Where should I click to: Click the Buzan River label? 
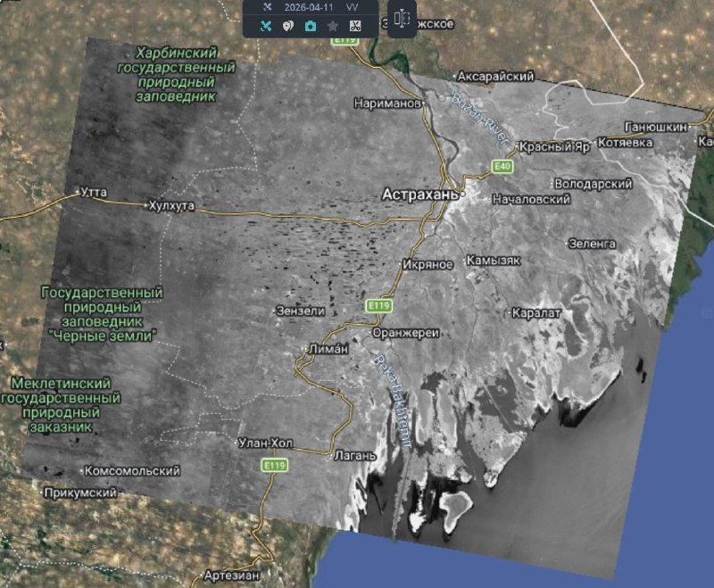479,120
